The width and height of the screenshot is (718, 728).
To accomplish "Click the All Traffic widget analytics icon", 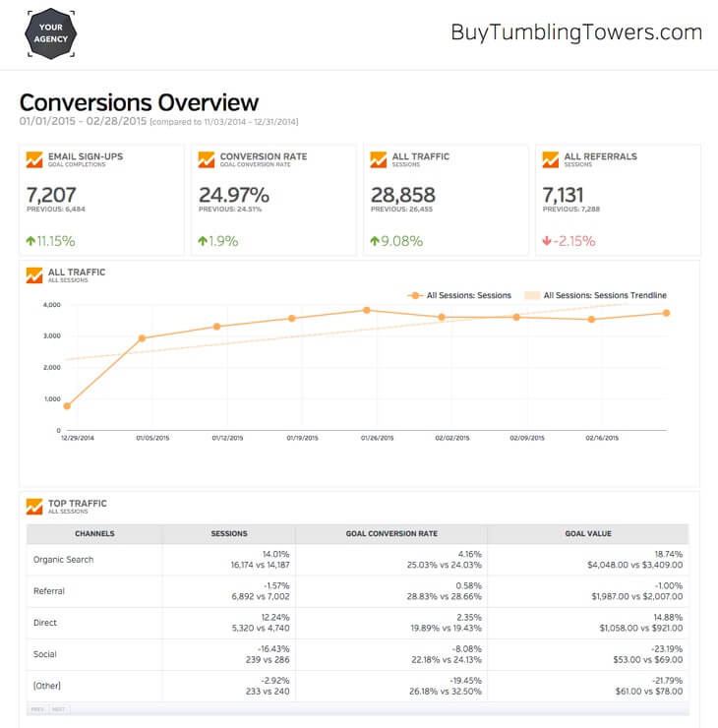I will [x=379, y=159].
